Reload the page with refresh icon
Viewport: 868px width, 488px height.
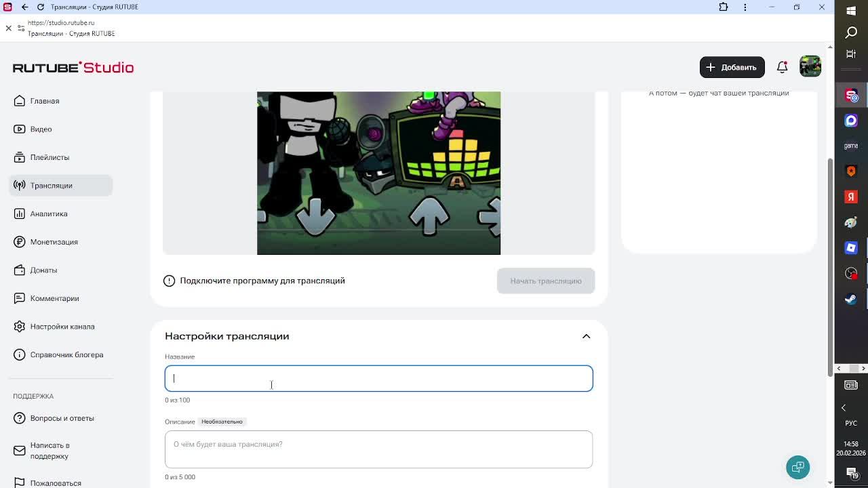(41, 7)
